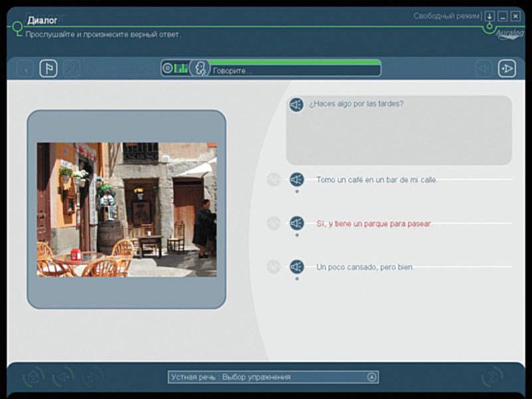The width and height of the screenshot is (532, 399).
Task: Play audio for "¿Haces algo por las tardes?"
Action: pos(296,104)
